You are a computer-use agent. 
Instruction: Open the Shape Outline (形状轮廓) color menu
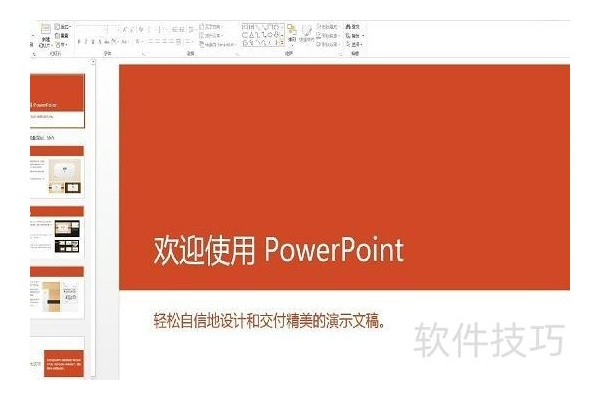pos(328,36)
